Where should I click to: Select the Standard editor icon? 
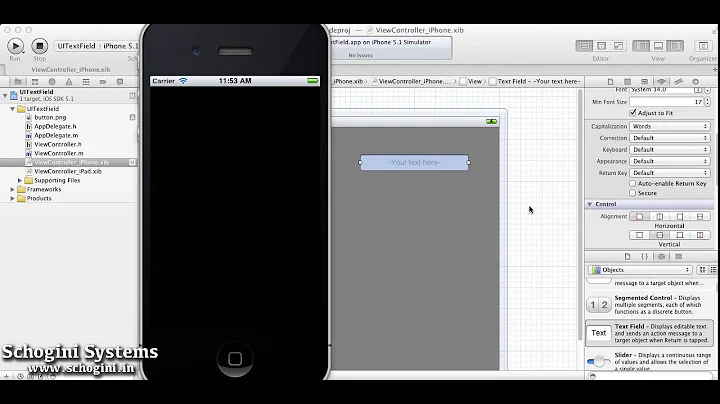tap(584, 46)
